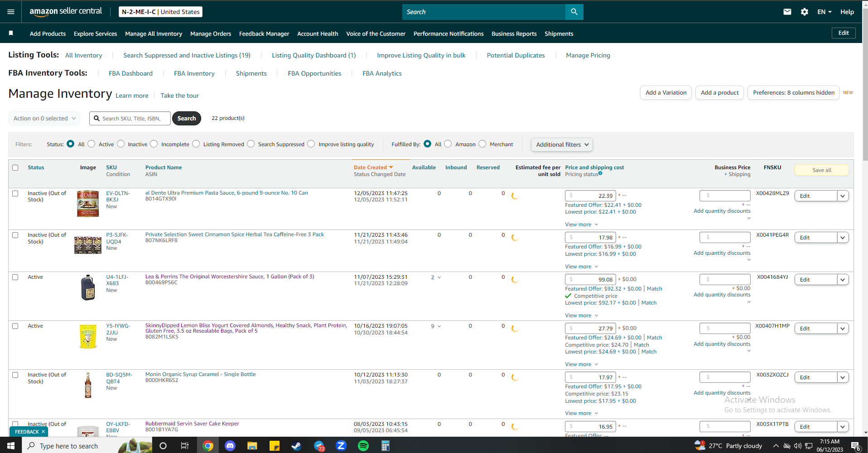Expand View more for al Dente pricing

[x=582, y=224]
